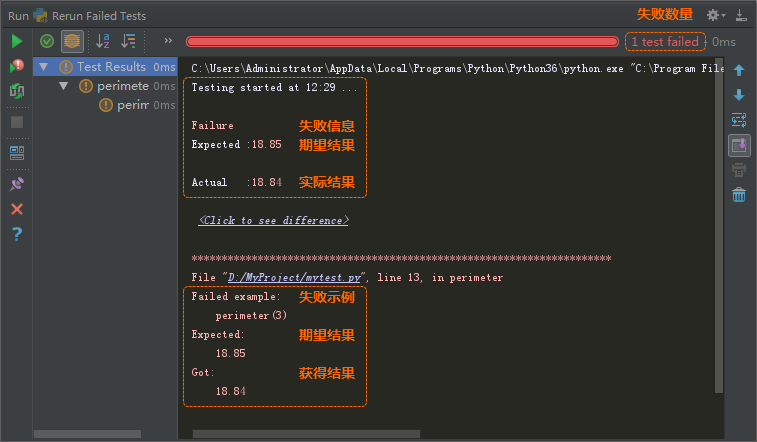Click the green Rerun play button
This screenshot has width=757, height=442.
17,41
